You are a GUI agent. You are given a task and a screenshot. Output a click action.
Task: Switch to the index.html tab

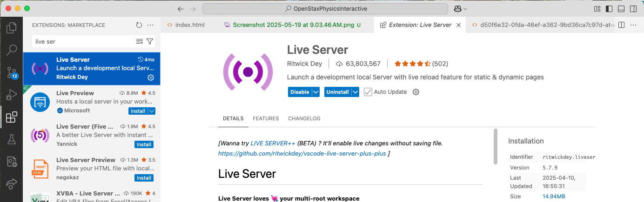[189, 25]
